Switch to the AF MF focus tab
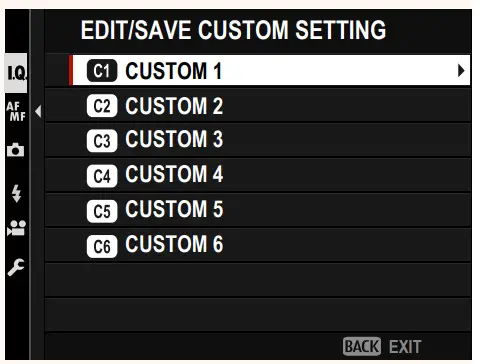The image size is (480, 364). [x=16, y=111]
